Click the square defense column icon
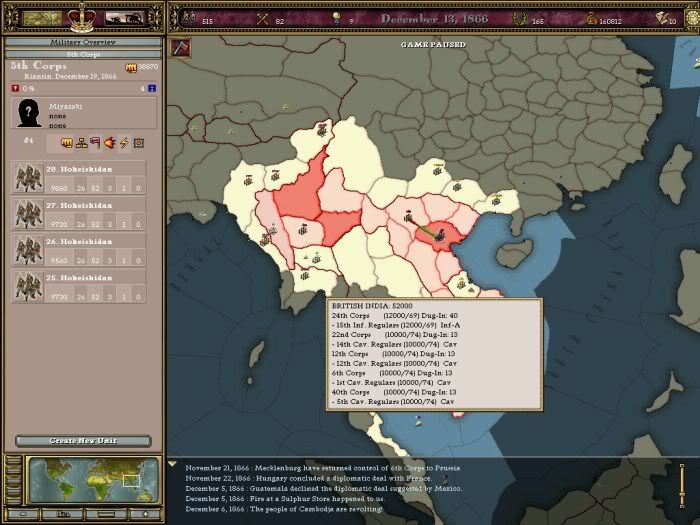Image resolution: width=700 pixels, height=525 pixels. [x=139, y=143]
